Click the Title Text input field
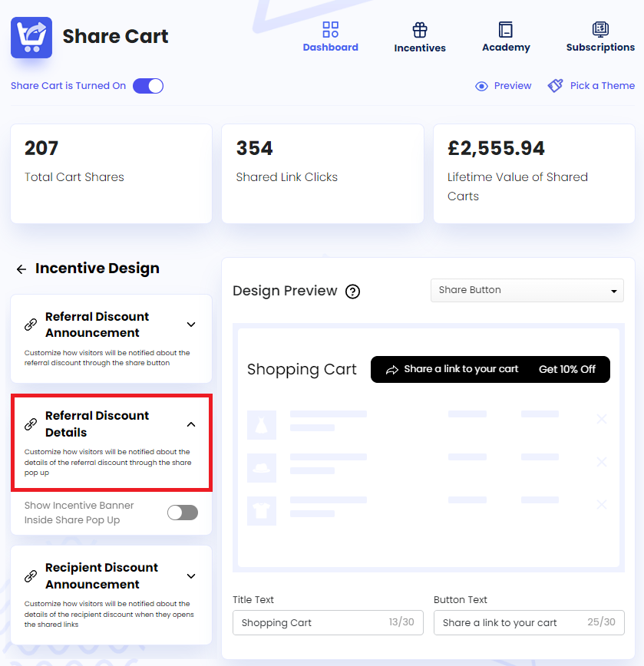 click(x=328, y=622)
